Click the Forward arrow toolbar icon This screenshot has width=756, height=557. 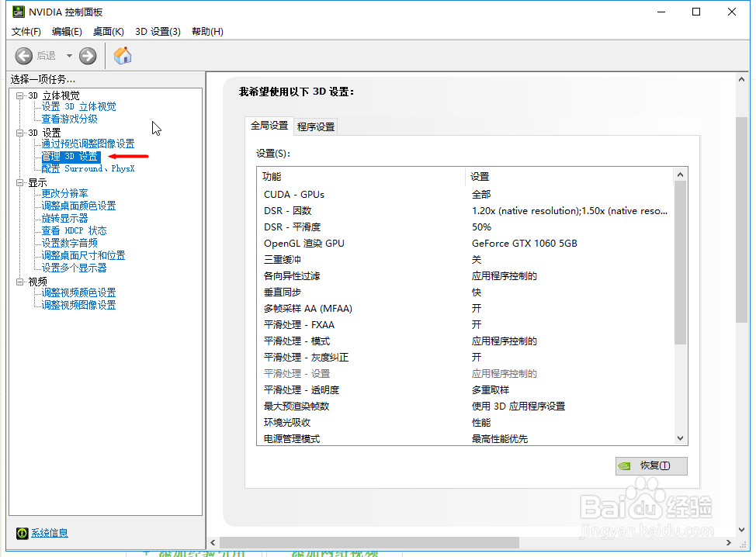[88, 56]
